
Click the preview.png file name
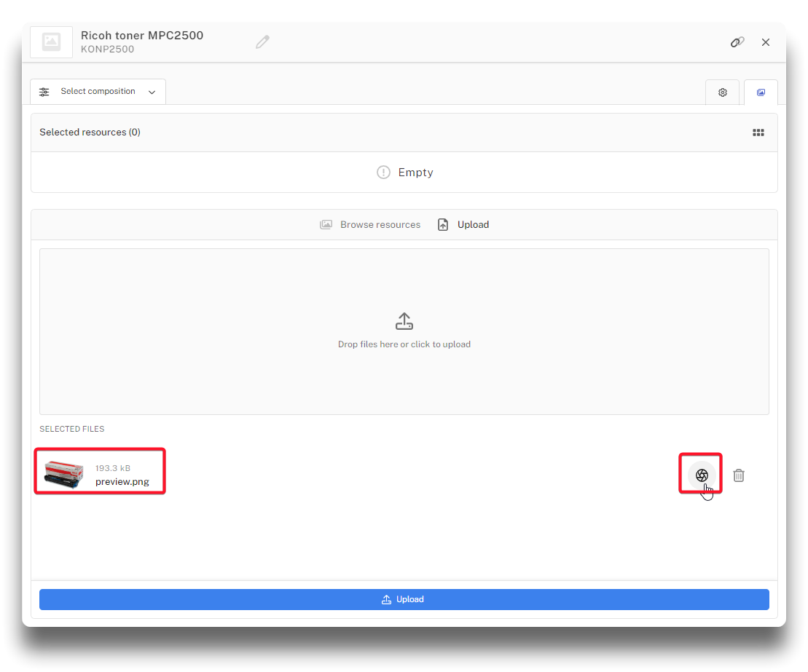pyautogui.click(x=122, y=481)
